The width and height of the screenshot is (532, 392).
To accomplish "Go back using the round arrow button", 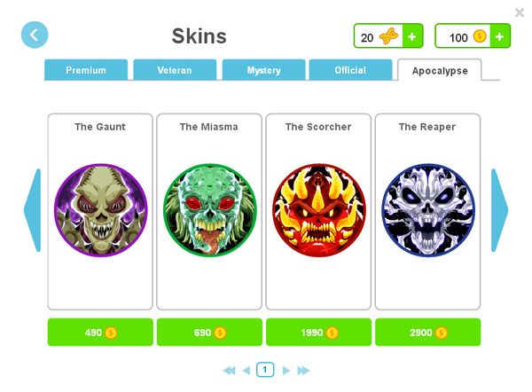I will click(x=35, y=35).
